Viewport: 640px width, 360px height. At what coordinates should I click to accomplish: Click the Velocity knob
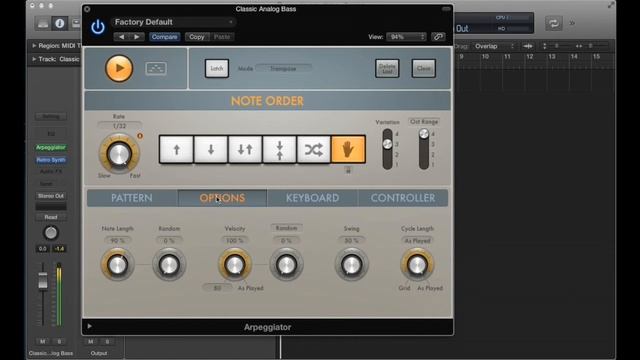pos(235,265)
